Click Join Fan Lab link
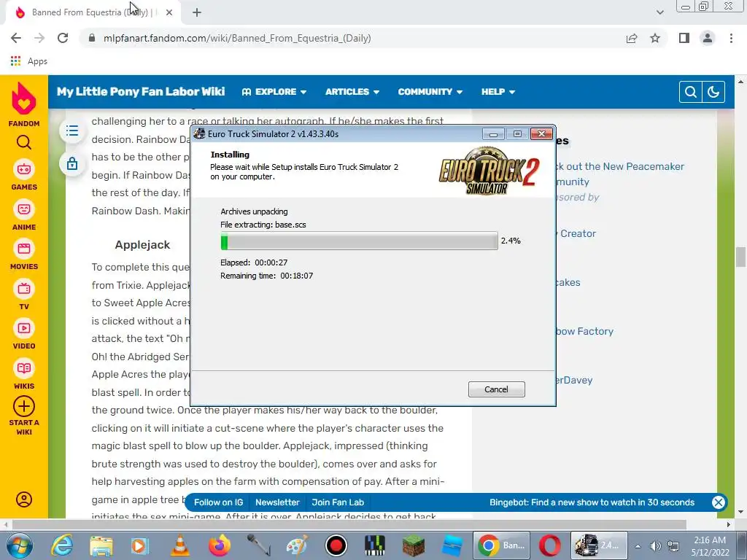Image resolution: width=747 pixels, height=560 pixels. 338,502
